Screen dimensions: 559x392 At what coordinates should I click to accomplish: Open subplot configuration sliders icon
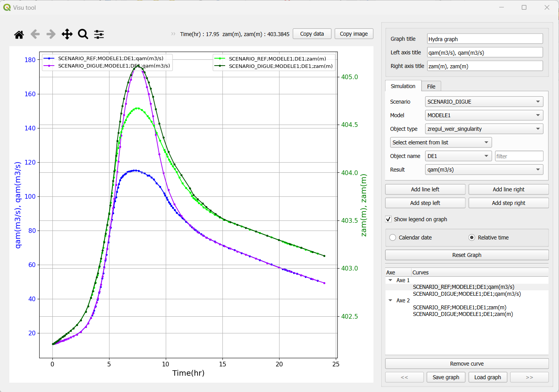point(99,34)
